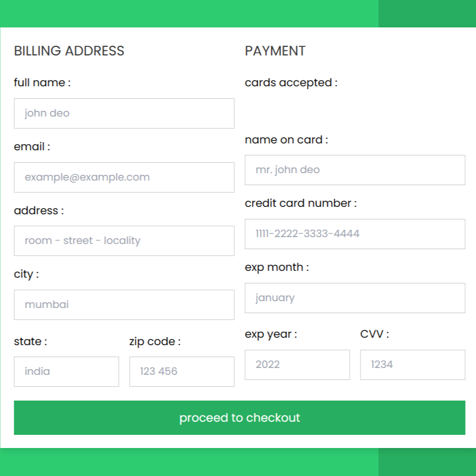This screenshot has height=476, width=476.
Task: Focus the email field with example@example.com placeholder
Action: [124, 177]
